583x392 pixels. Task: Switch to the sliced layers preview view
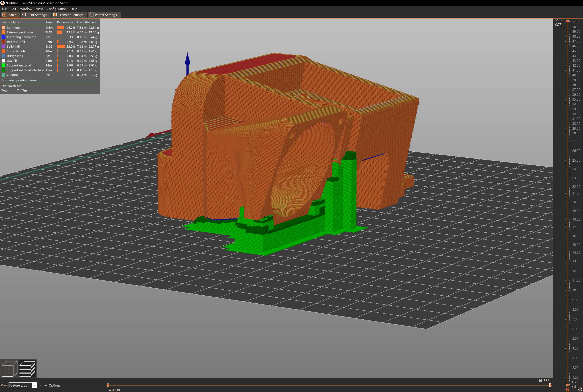pos(27,369)
